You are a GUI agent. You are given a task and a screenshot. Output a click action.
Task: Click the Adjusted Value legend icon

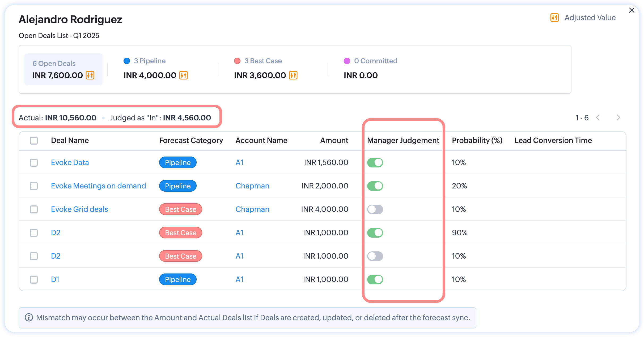[554, 18]
